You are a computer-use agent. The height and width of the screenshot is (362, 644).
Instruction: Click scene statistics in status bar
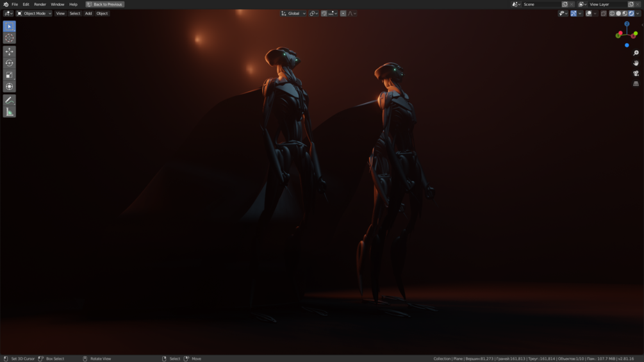(534, 359)
